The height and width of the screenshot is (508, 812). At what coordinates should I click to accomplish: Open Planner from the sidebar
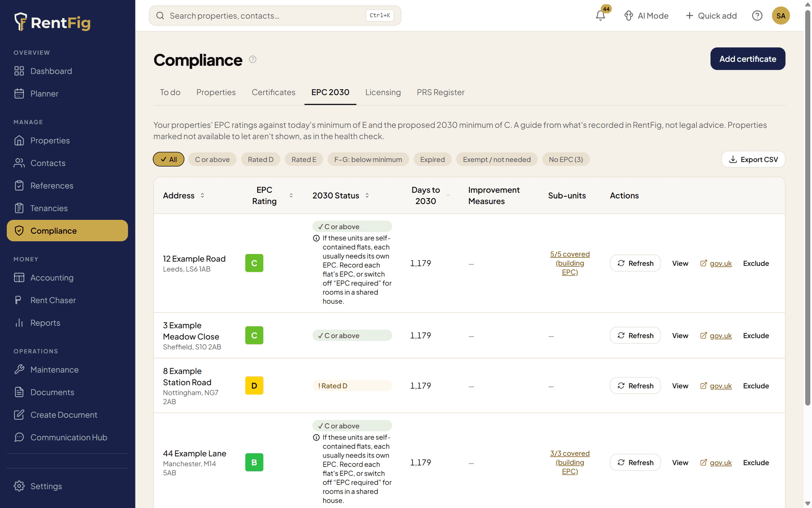[x=67, y=94]
